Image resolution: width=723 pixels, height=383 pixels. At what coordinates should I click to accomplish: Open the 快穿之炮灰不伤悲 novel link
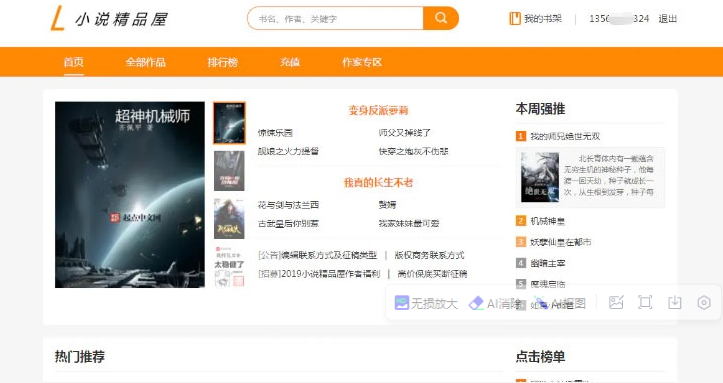coord(414,151)
